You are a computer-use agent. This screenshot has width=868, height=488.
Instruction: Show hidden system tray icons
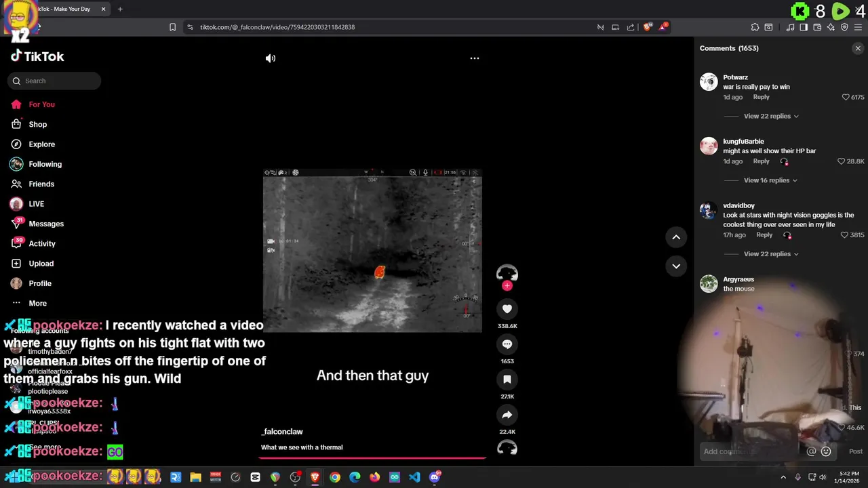(x=783, y=477)
